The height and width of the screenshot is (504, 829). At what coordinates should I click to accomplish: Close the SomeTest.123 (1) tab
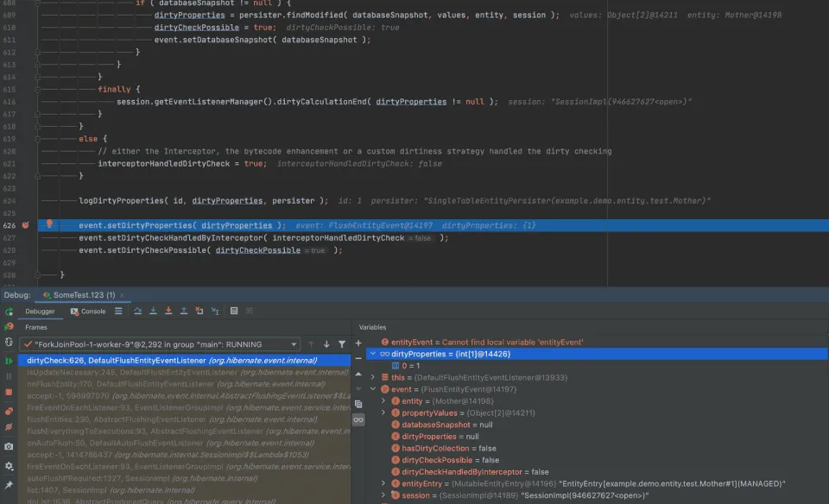click(122, 295)
